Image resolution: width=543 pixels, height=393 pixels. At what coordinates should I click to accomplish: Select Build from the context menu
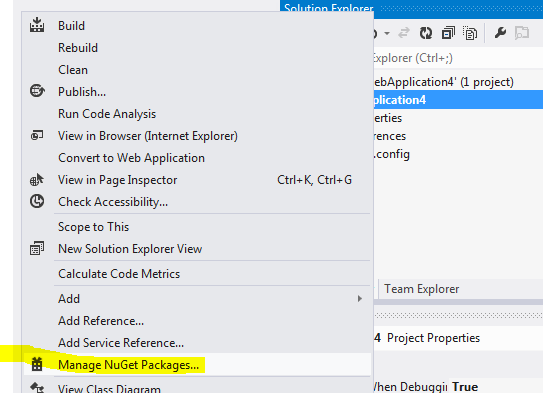197,26
